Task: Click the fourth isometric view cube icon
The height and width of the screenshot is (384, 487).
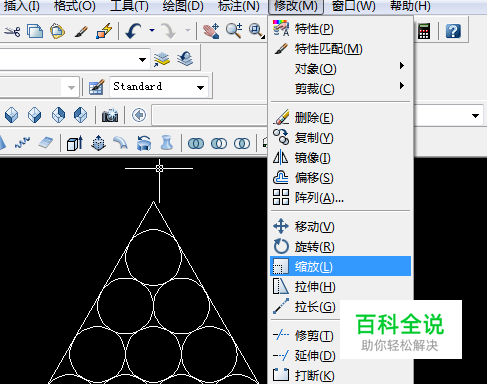Action: (81, 115)
